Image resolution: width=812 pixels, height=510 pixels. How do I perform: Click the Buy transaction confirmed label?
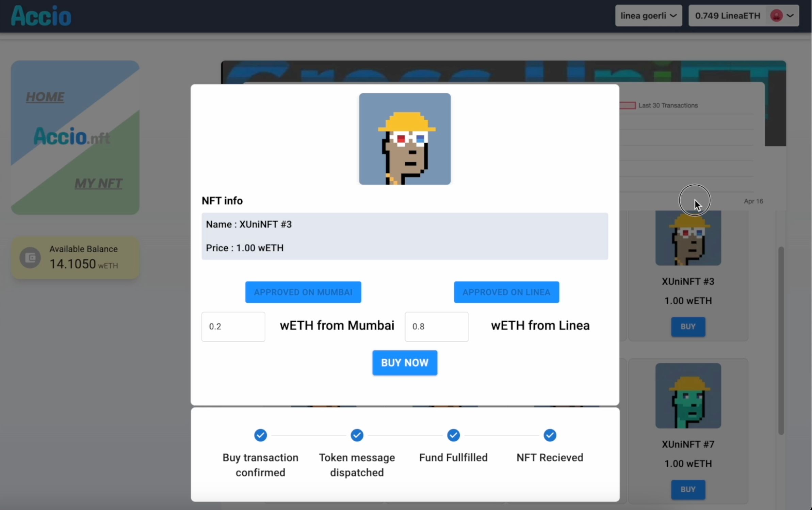[x=260, y=465]
